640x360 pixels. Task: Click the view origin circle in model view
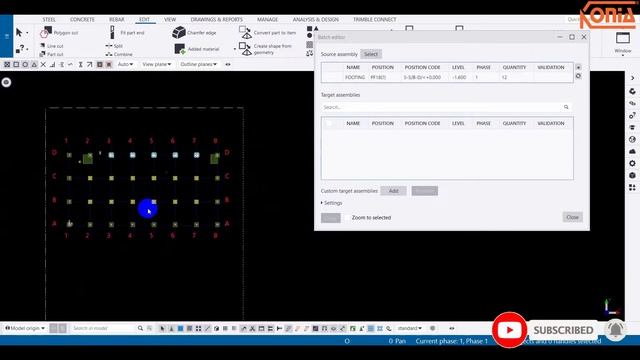click(x=6, y=82)
